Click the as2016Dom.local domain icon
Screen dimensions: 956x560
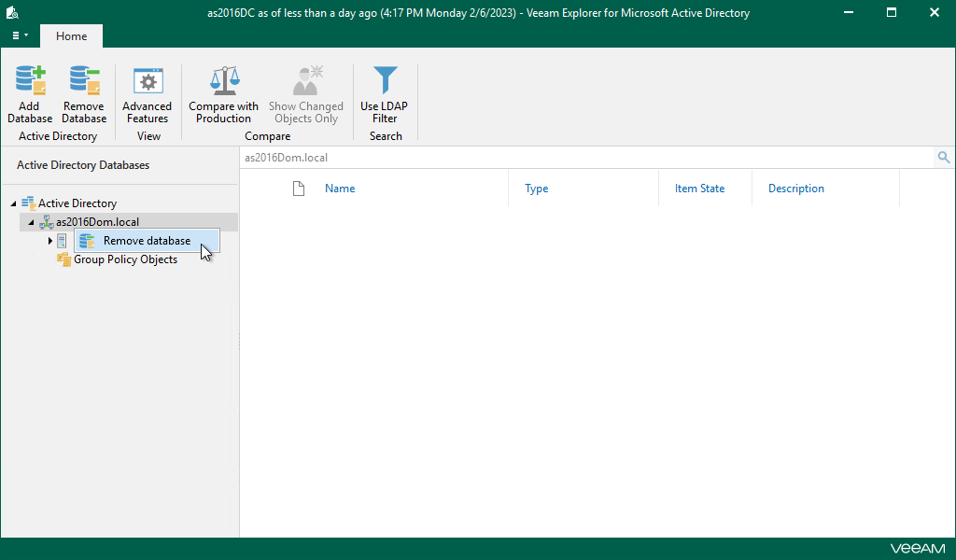[47, 222]
